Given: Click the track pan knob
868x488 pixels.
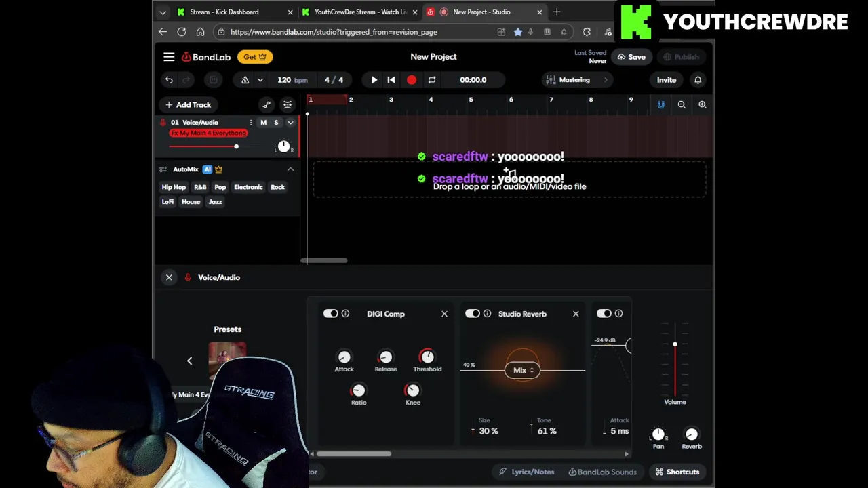Looking at the screenshot, I should coord(283,146).
